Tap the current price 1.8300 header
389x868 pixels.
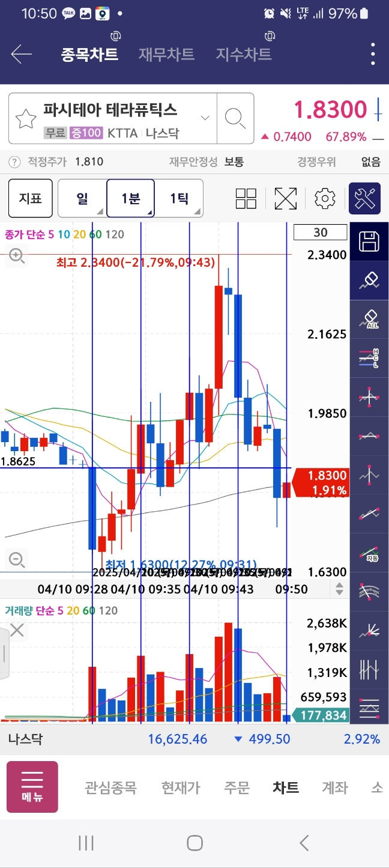coord(330,110)
